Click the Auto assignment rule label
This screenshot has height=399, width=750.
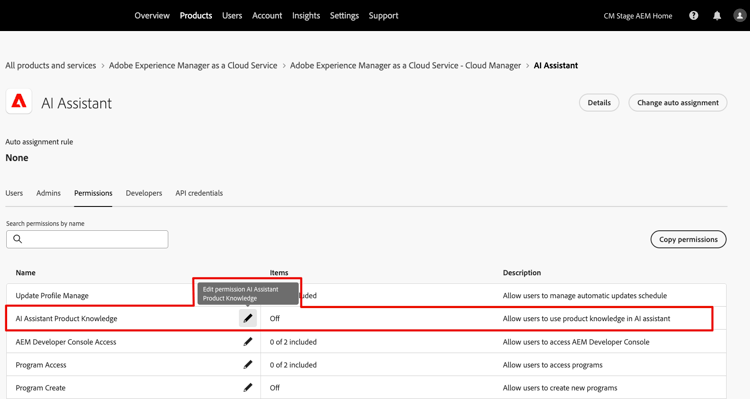(39, 142)
